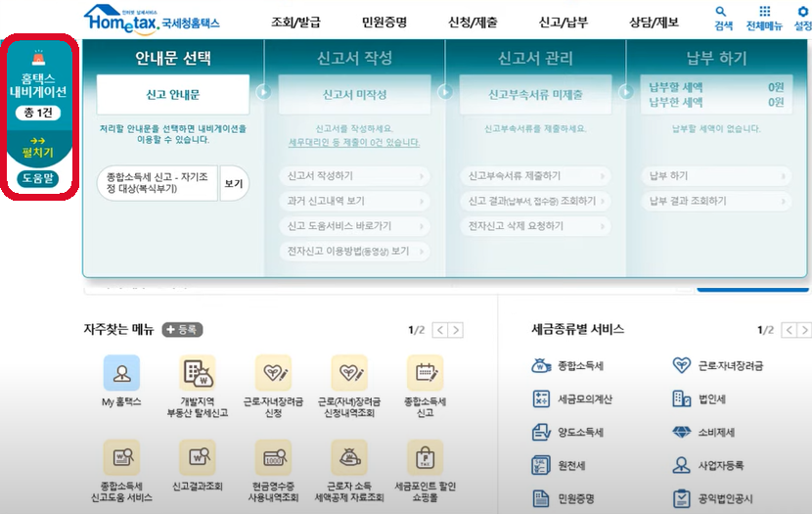The image size is (812, 514).
Task: Open 신고결과조회 icon
Action: pos(198,457)
